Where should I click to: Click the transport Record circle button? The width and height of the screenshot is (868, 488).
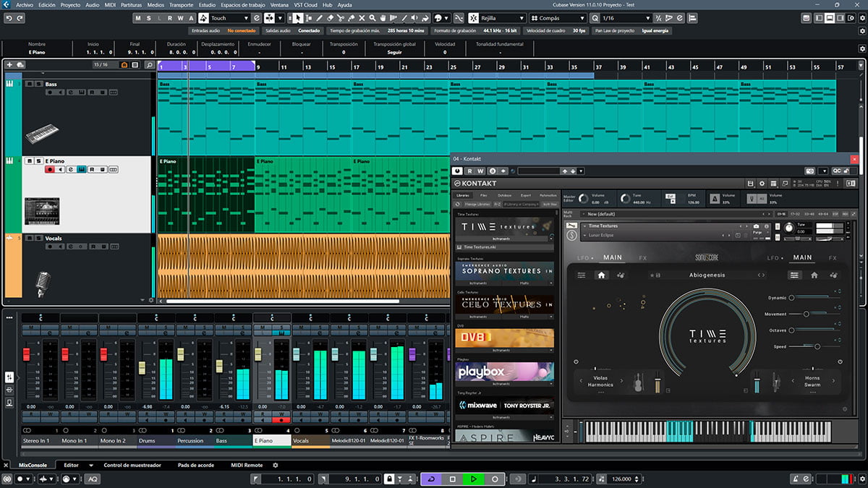coord(495,479)
